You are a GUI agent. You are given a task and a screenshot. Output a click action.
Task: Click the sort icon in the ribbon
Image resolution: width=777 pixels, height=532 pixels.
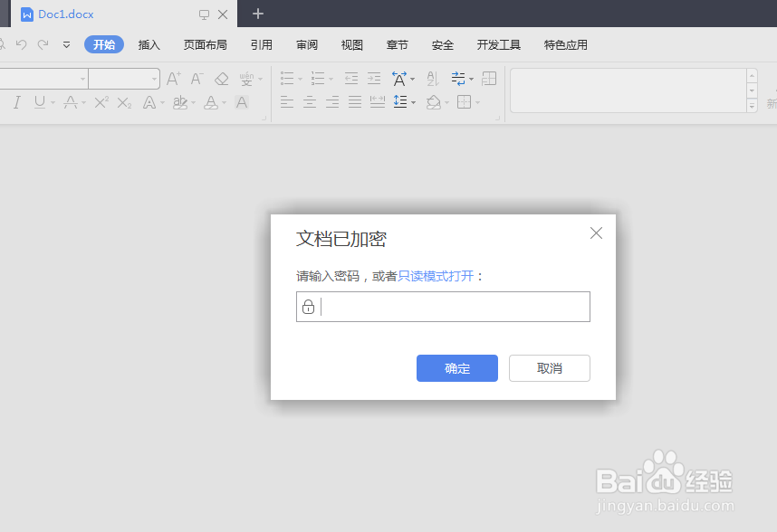(431, 79)
